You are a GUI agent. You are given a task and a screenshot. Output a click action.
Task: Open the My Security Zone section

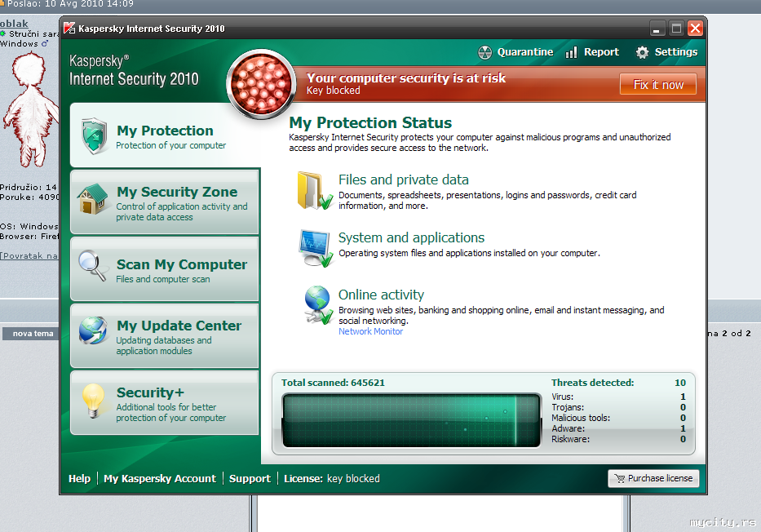tap(165, 202)
